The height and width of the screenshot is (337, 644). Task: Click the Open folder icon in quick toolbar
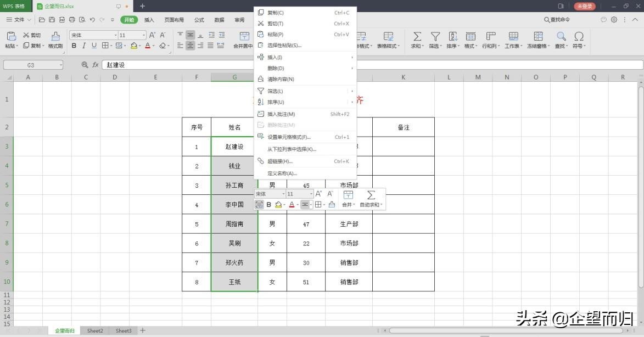(42, 20)
